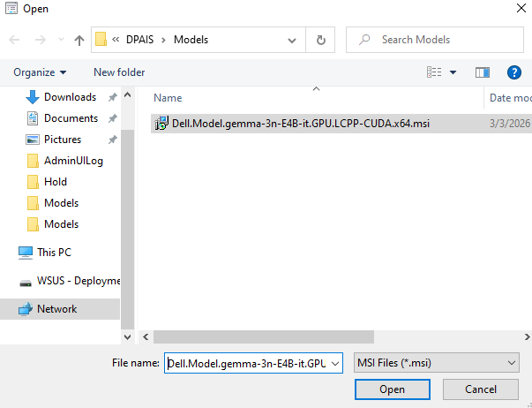The width and height of the screenshot is (532, 408).
Task: Sort by Name column header
Action: [x=168, y=98]
